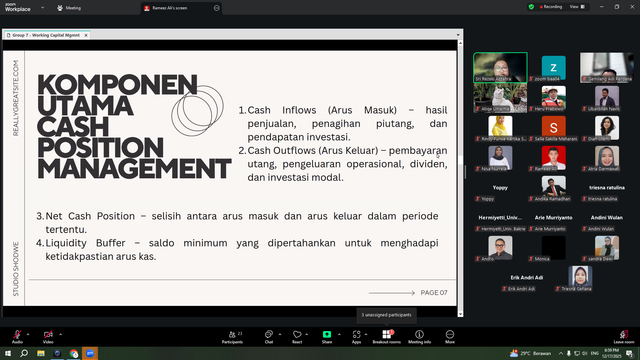The height and width of the screenshot is (360, 640).
Task: Open Zoom Workplace dropdown chevron
Action: [x=42, y=7]
